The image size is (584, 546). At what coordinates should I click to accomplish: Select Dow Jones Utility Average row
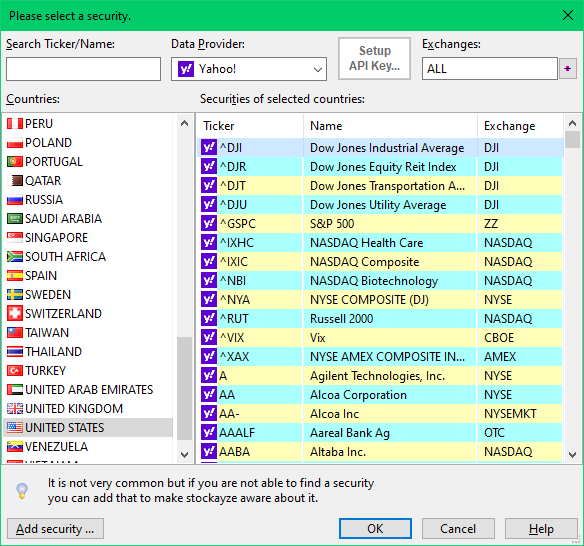(x=380, y=205)
